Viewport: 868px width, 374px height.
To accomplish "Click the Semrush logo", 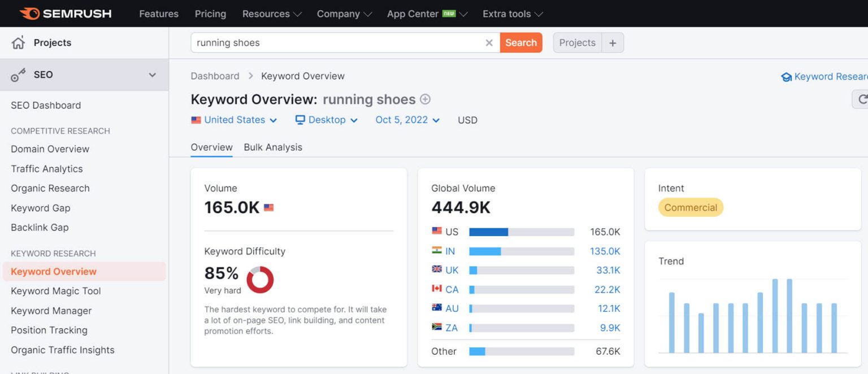I will [x=64, y=13].
